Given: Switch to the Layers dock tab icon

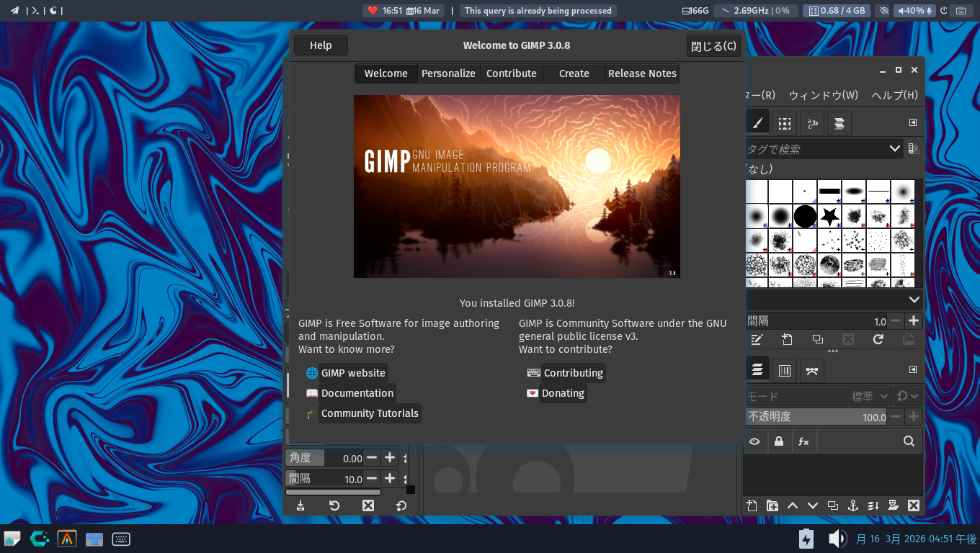Looking at the screenshot, I should click(757, 371).
